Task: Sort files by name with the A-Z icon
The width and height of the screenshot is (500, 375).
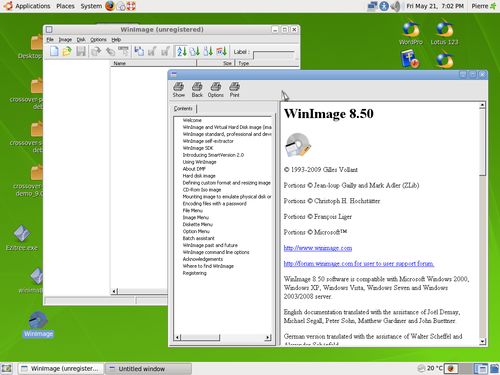Action: point(182,51)
